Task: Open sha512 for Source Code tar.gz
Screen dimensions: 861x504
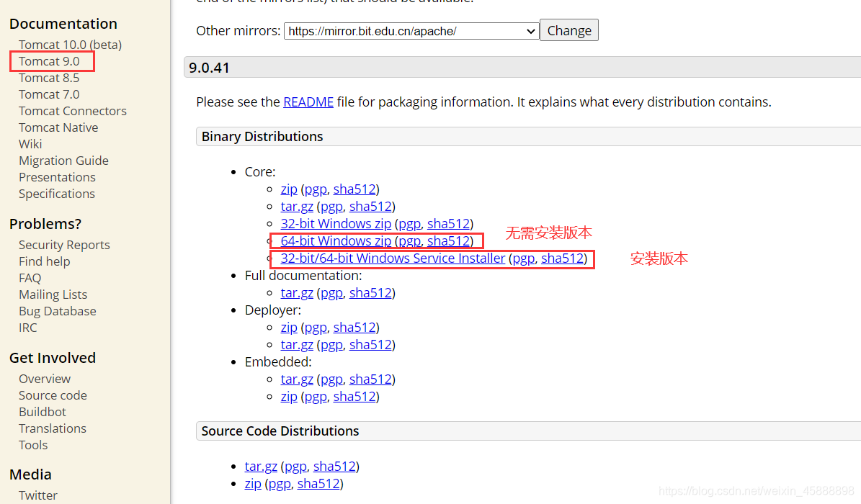Action: [334, 466]
